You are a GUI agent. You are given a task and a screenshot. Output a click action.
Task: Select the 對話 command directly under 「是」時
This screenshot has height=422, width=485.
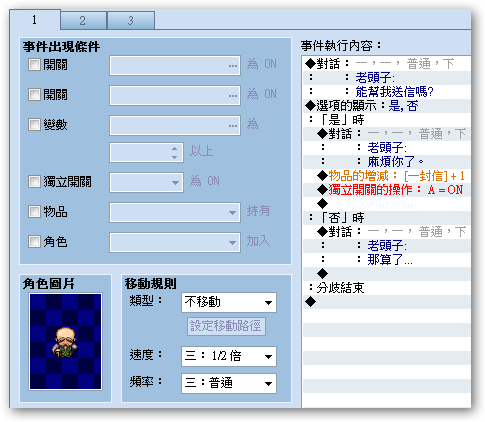[x=387, y=134]
